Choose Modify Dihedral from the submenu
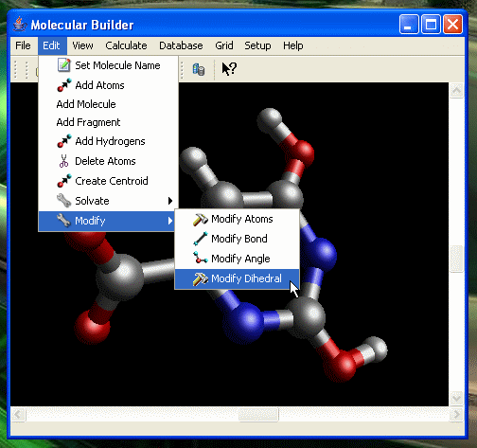The image size is (477, 448). pos(237,278)
